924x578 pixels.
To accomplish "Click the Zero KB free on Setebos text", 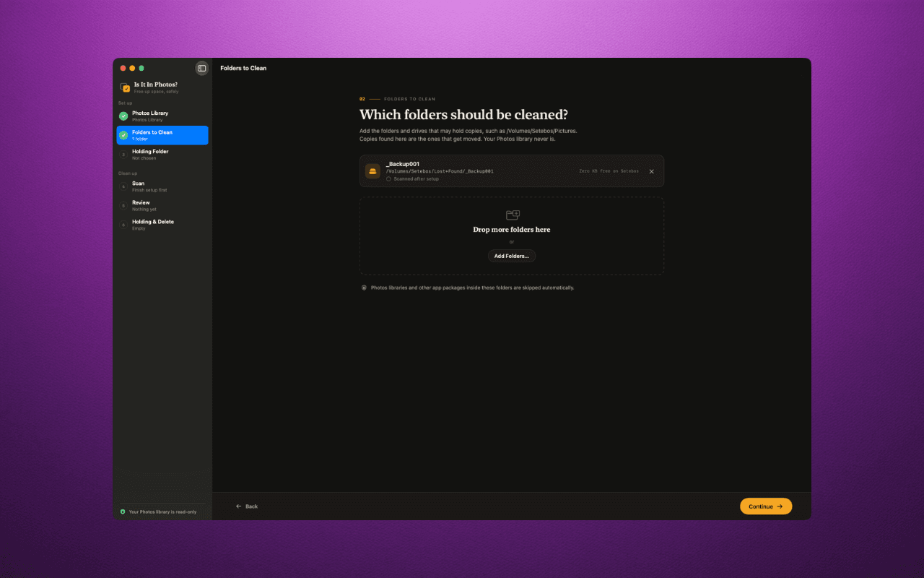I will [609, 171].
